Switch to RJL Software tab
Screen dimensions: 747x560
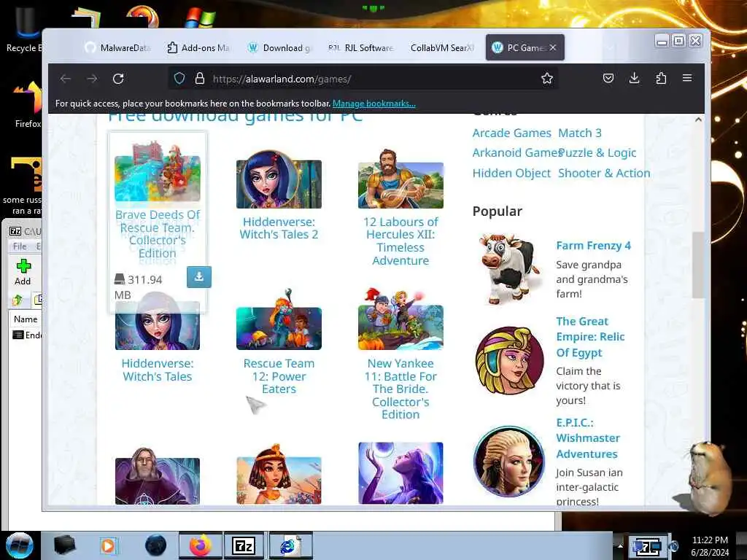click(x=360, y=47)
